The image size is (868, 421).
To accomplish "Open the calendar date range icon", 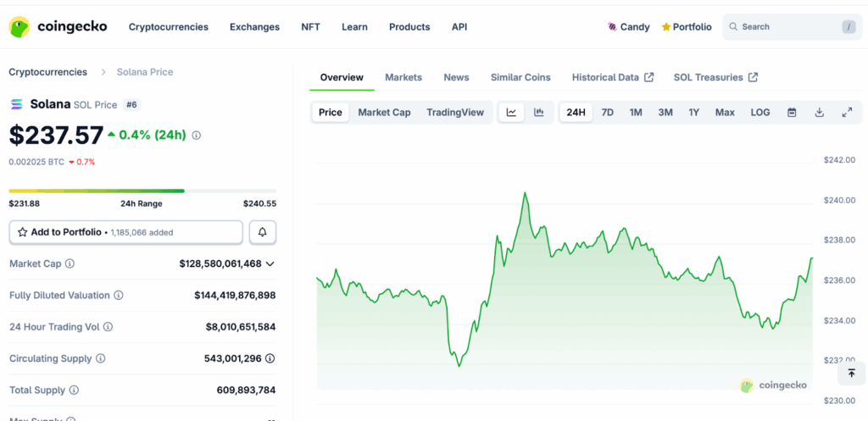I will click(792, 113).
